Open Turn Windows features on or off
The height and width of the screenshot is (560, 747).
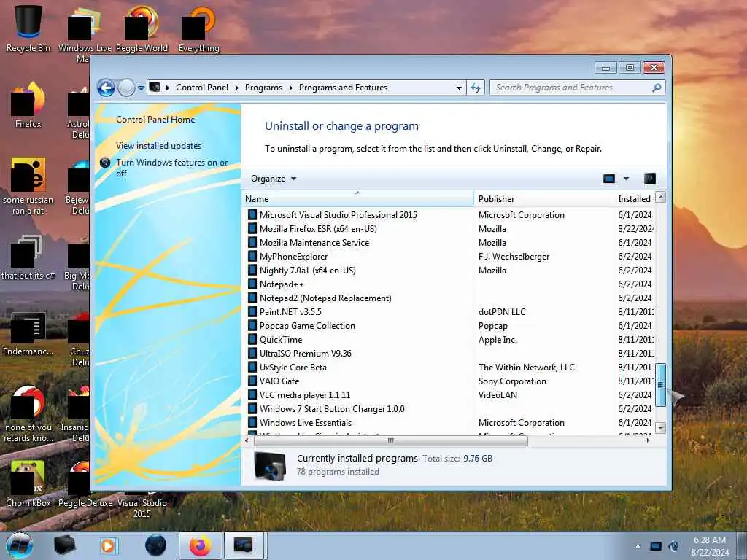tap(172, 168)
